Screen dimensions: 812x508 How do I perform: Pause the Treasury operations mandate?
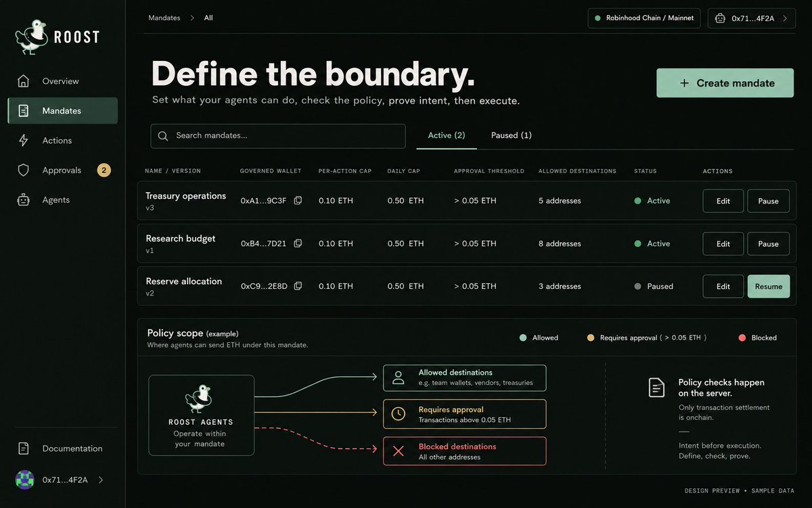pyautogui.click(x=768, y=201)
